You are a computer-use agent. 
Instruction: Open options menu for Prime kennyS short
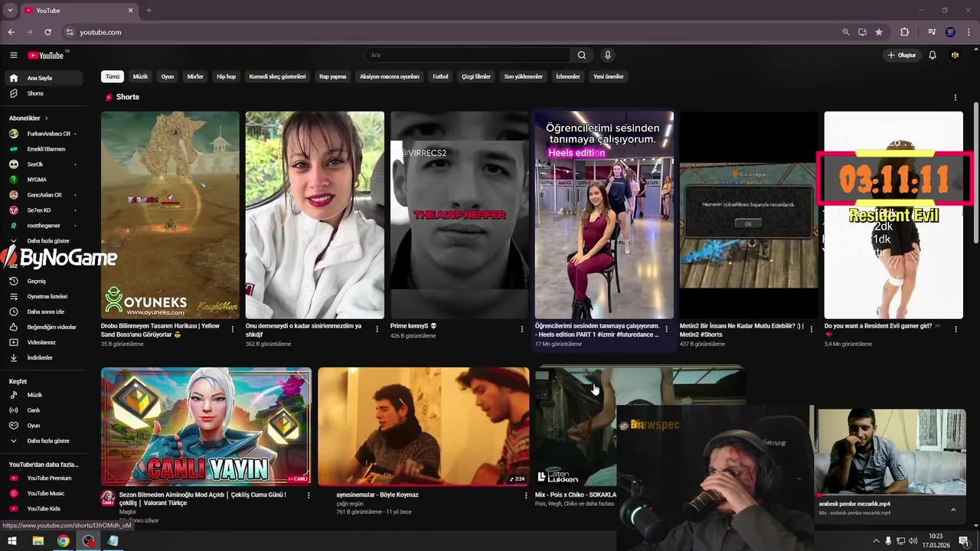coord(522,329)
